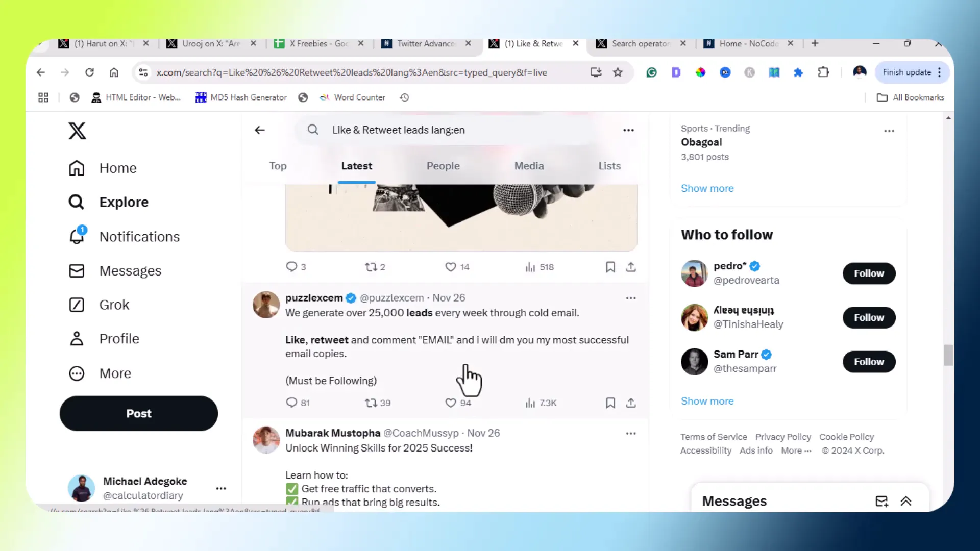Compose new message in Messages drawer

pos(881,501)
